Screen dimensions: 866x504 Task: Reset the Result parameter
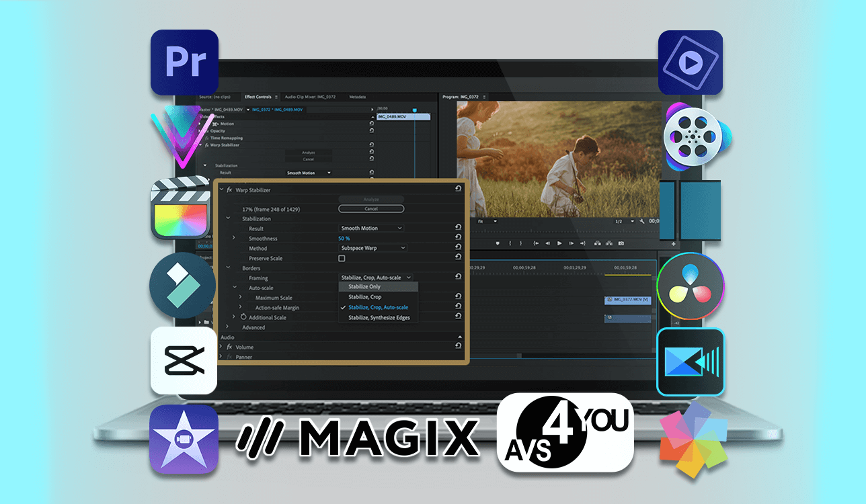tap(458, 227)
